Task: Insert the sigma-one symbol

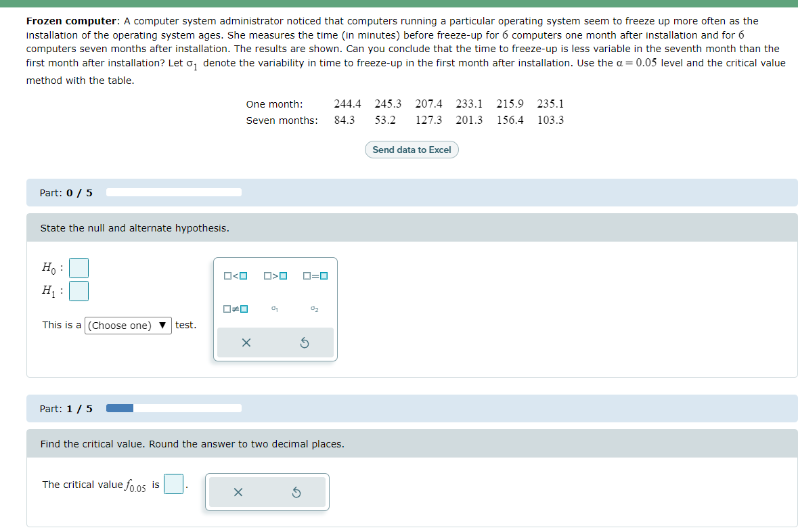Action: tap(273, 308)
